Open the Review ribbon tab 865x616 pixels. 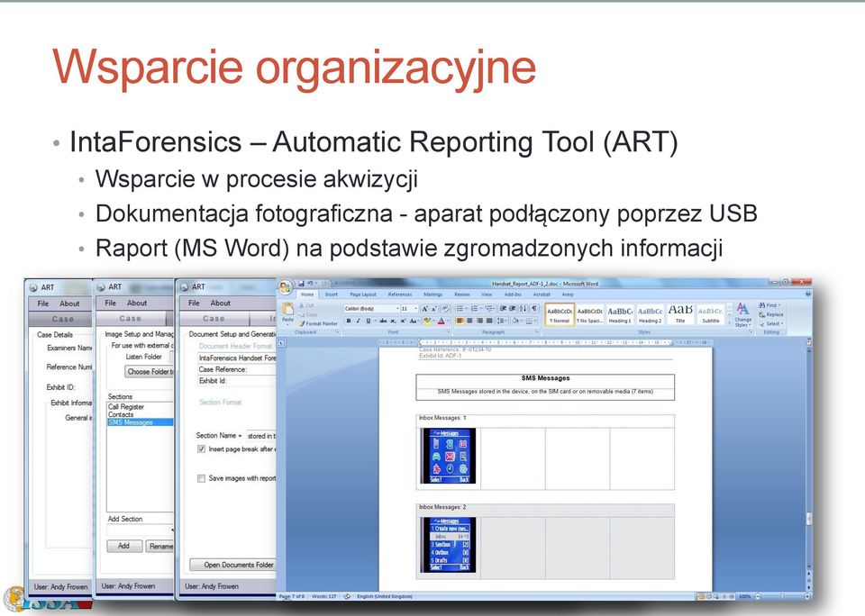point(462,294)
